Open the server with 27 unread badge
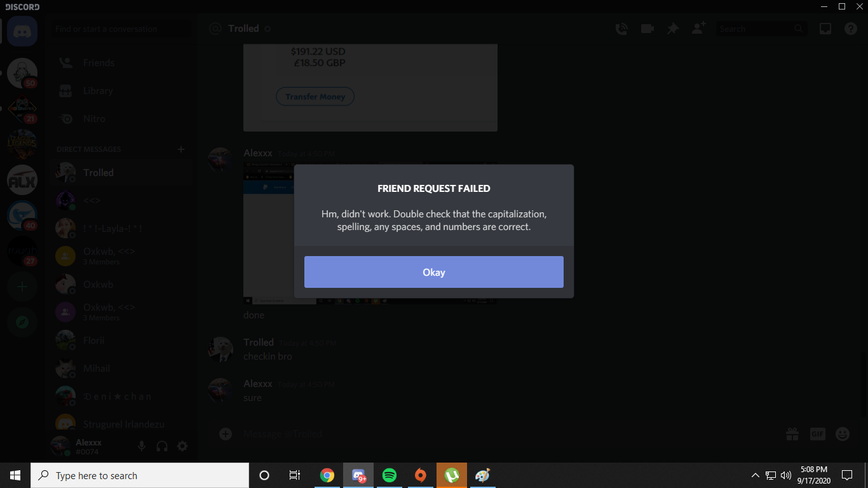The width and height of the screenshot is (868, 488). tap(22, 251)
